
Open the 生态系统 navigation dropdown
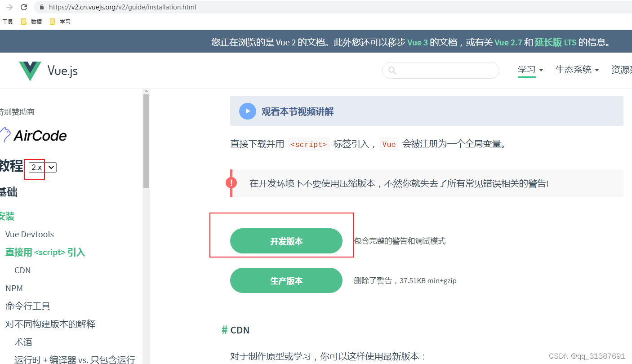pyautogui.click(x=577, y=70)
